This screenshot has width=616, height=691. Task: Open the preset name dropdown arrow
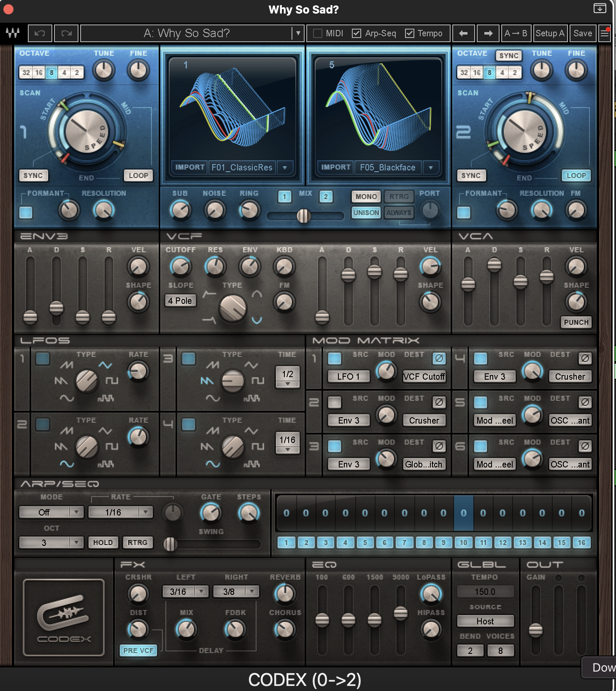(298, 33)
